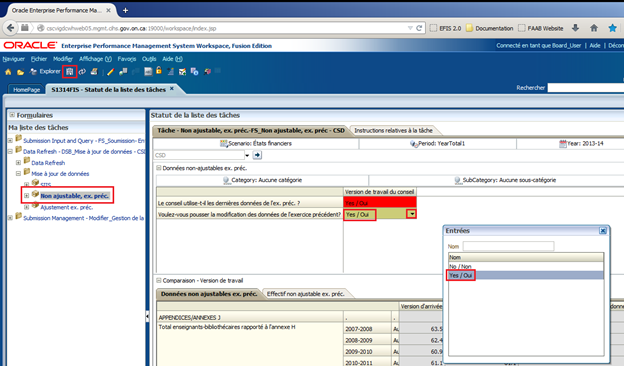624x367 pixels.
Task: Open the FAAB Website bookmark
Action: point(540,28)
